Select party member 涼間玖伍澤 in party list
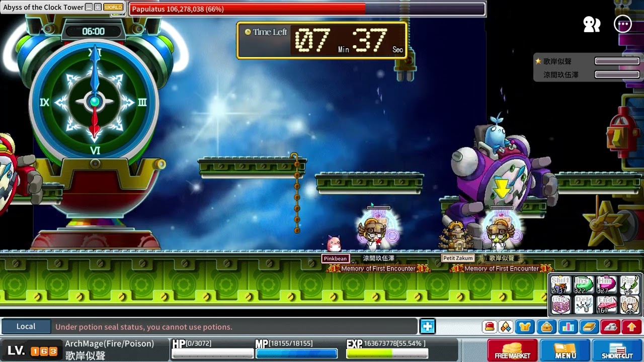644x362 pixels. [x=561, y=75]
